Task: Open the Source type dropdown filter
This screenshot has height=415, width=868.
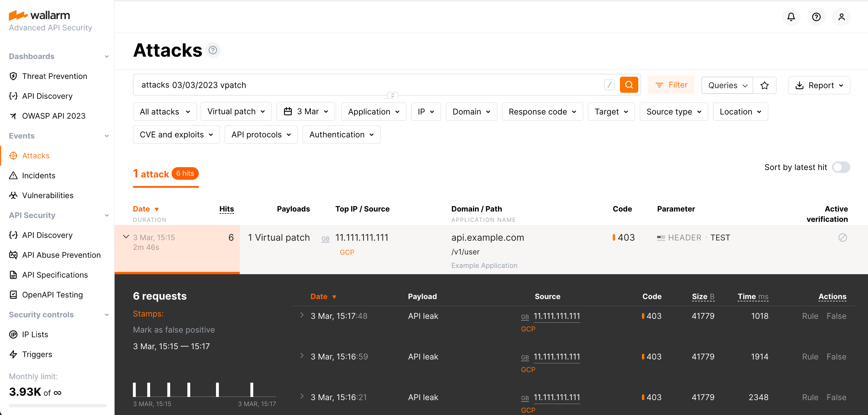Action: 673,111
